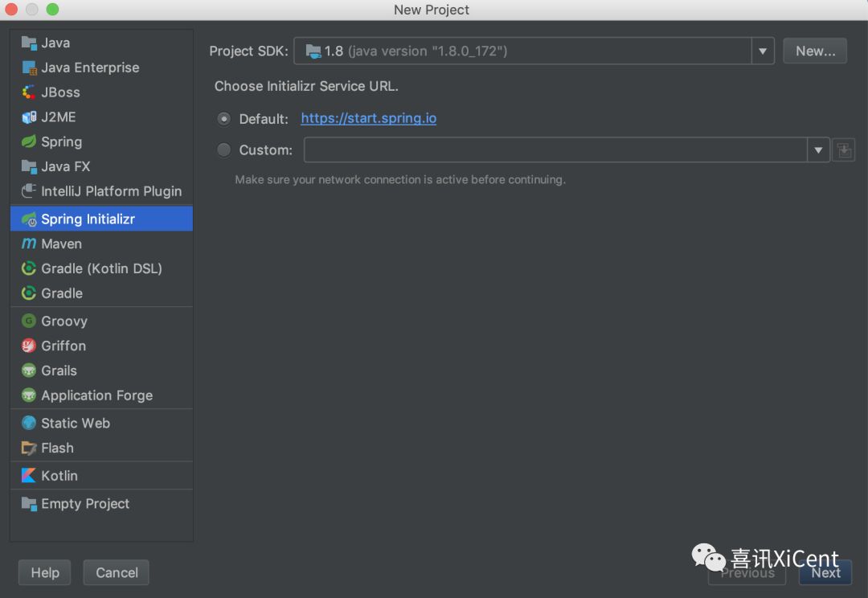Choose Maven project type

click(101, 244)
